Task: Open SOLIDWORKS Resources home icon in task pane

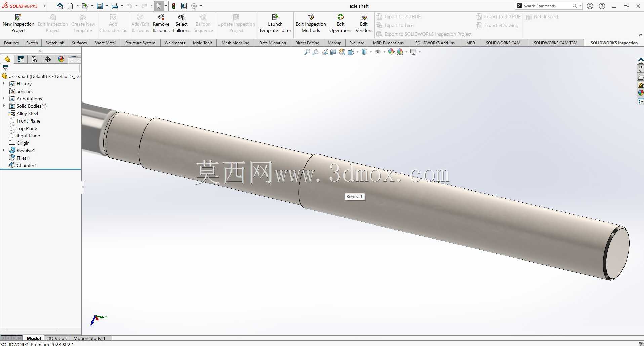Action: [x=641, y=61]
